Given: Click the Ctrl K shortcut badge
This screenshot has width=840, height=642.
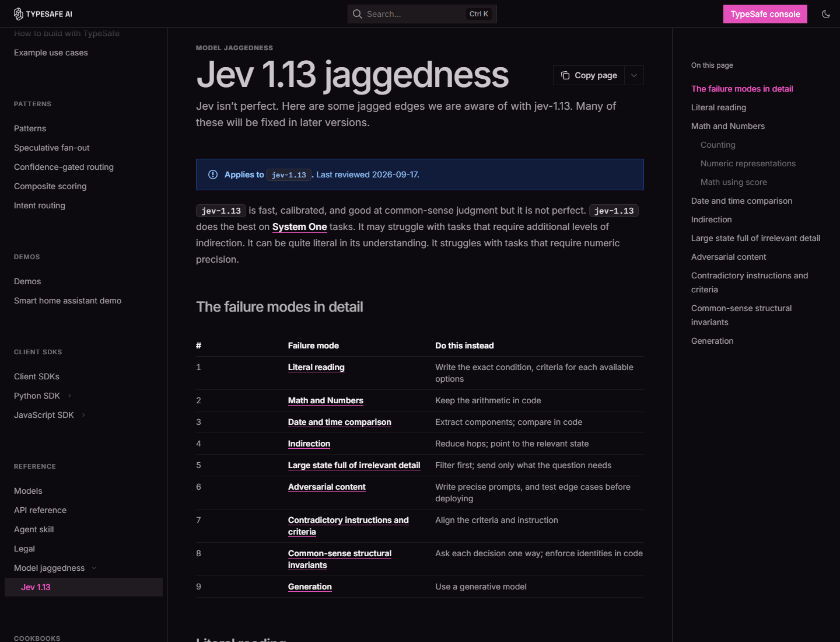Looking at the screenshot, I should pos(479,14).
